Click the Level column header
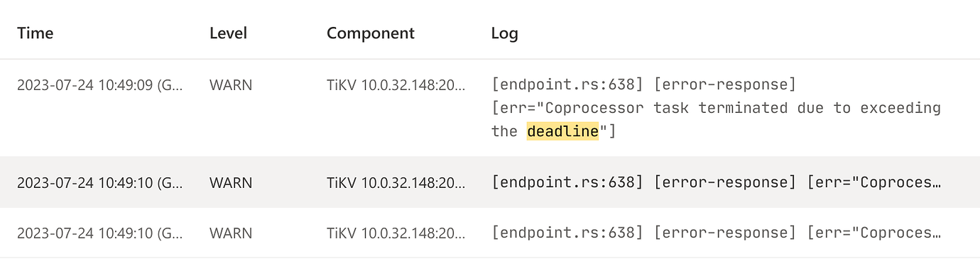 pos(229,33)
